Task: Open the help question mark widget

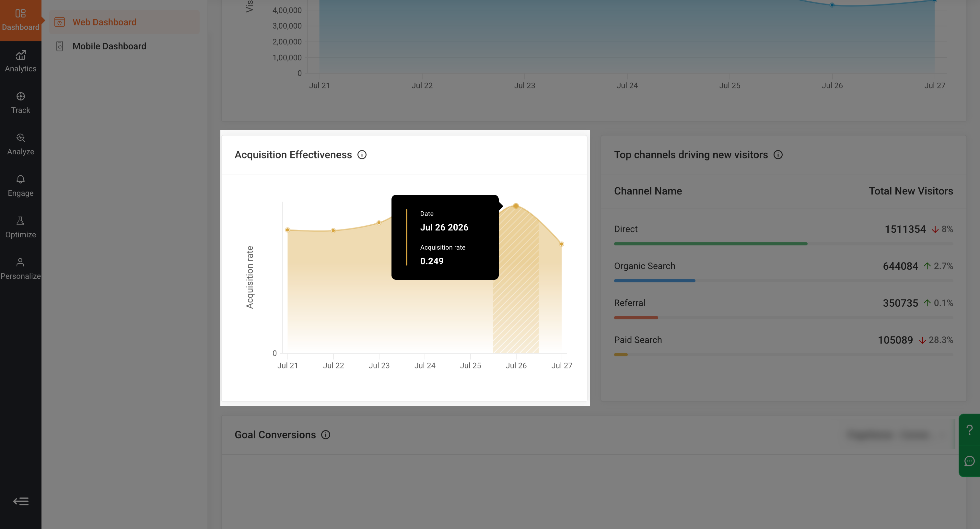Action: click(x=969, y=430)
